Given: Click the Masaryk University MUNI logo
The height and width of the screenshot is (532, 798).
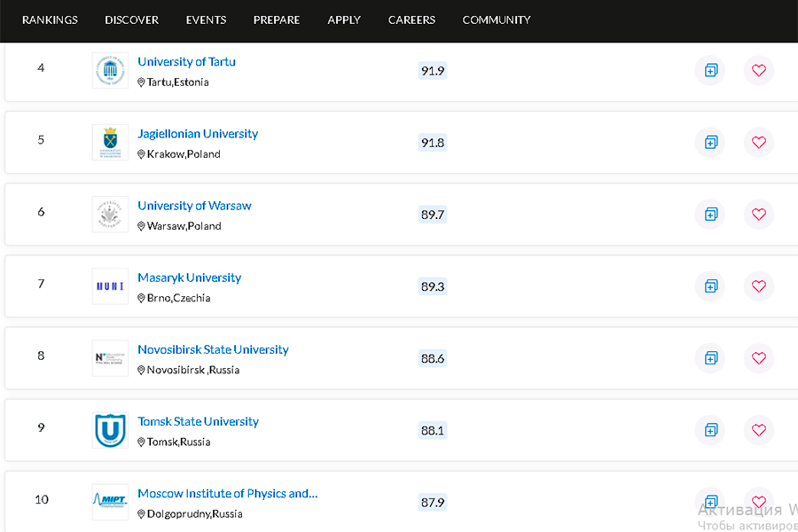Looking at the screenshot, I should 110,286.
